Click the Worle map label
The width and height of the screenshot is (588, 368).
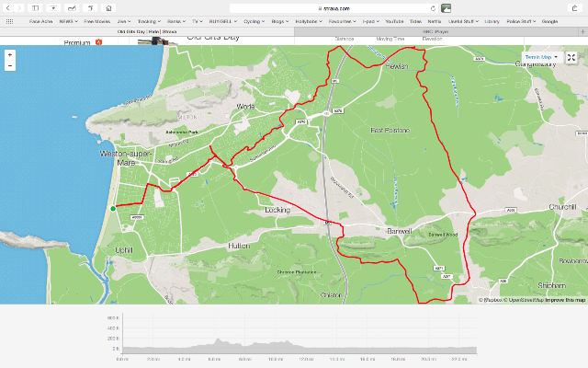click(245, 107)
